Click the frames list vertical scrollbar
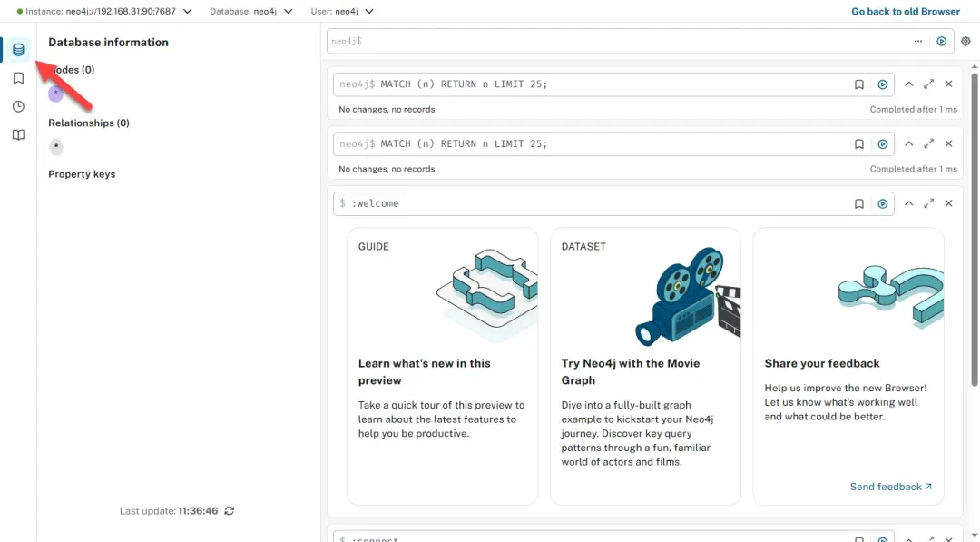This screenshot has height=542, width=980. [x=975, y=230]
